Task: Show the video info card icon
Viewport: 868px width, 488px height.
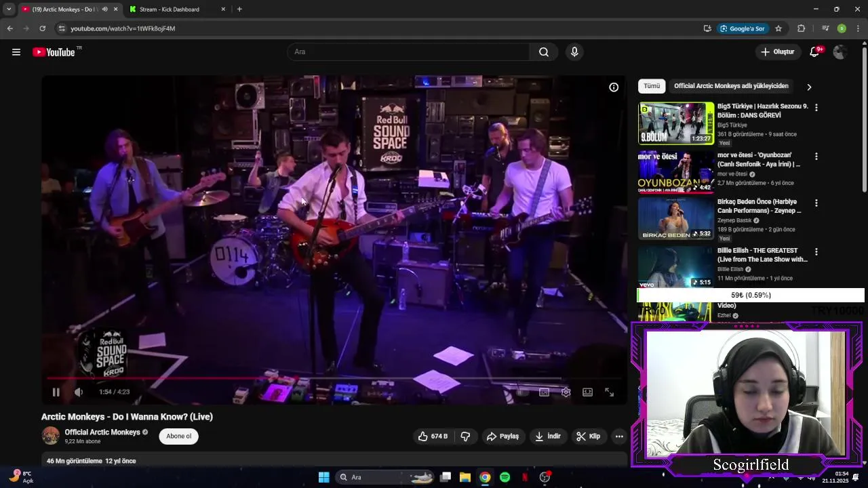Action: click(614, 87)
